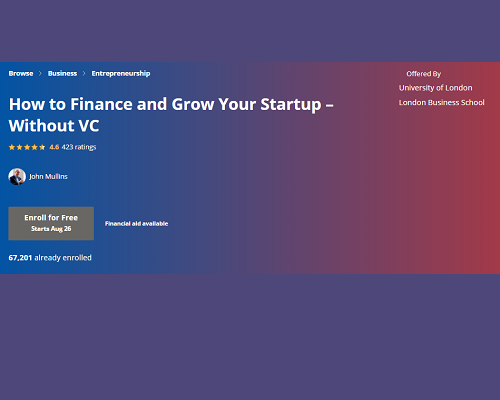This screenshot has height=400, width=500.
Task: Open the 423 ratings link
Action: 79,147
